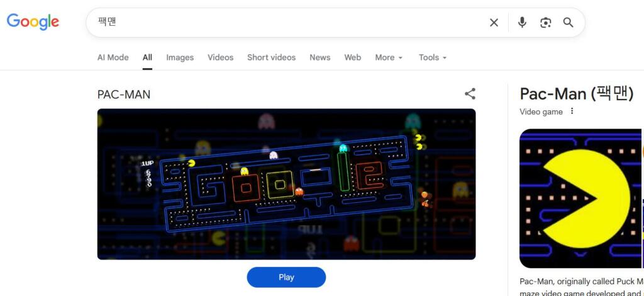Viewport: 644px width, 296px height.
Task: Open the Video game three-dot options
Action: pyautogui.click(x=572, y=111)
